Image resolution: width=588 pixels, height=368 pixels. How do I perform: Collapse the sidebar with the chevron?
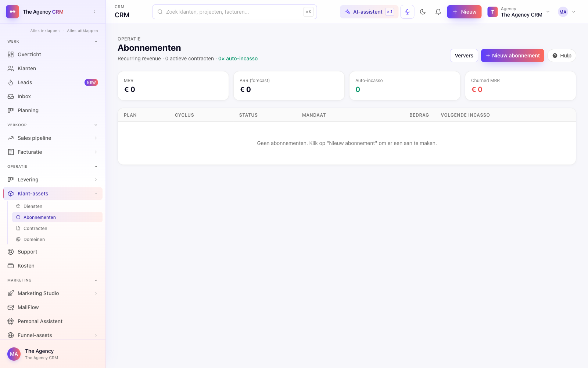(94, 12)
